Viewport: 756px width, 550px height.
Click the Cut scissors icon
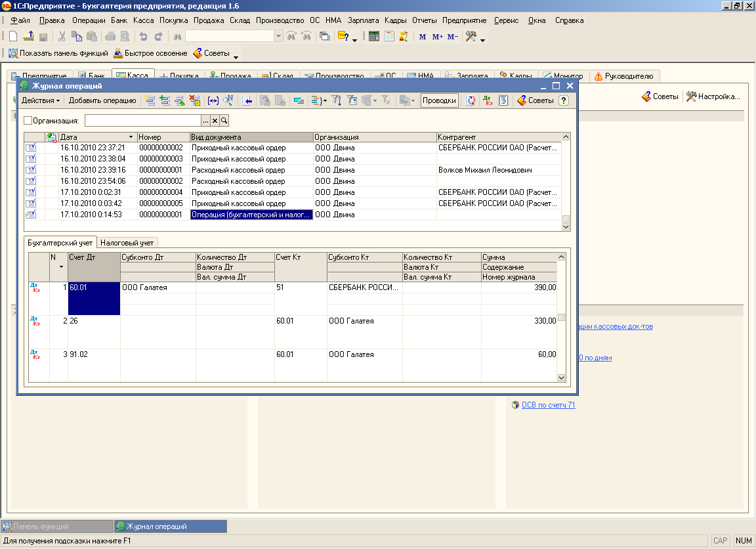62,36
